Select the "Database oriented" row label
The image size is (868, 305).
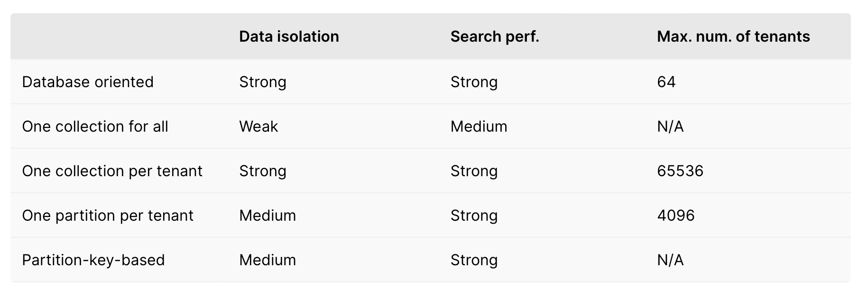pyautogui.click(x=88, y=82)
